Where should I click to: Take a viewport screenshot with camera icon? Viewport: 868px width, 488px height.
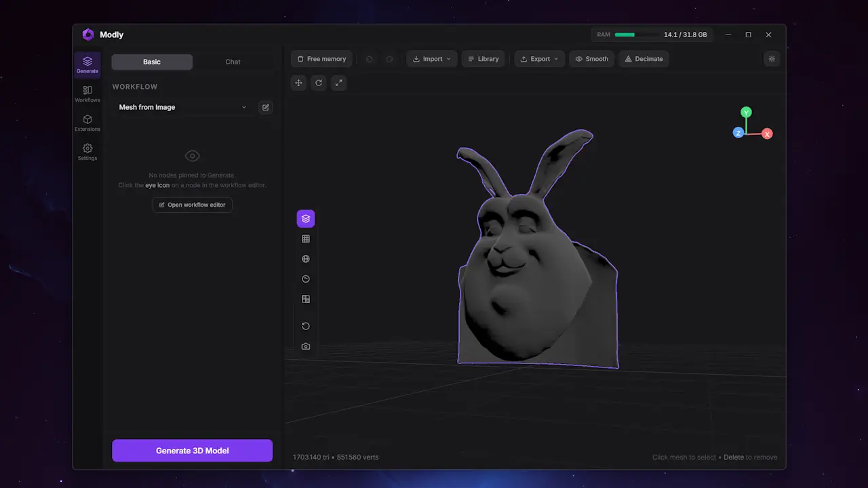pyautogui.click(x=306, y=346)
